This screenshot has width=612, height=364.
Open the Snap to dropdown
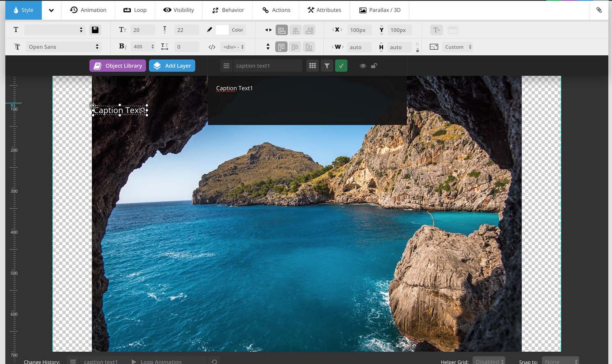[x=560, y=361]
